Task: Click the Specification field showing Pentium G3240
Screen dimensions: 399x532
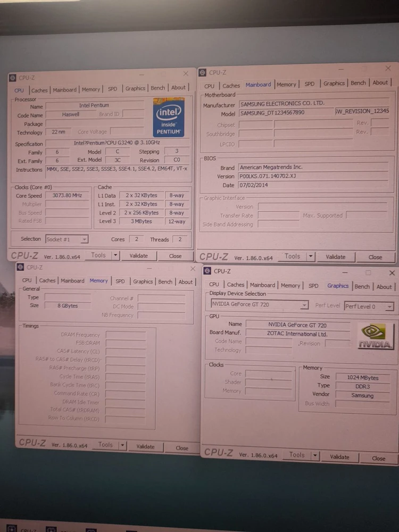Action: [117, 143]
